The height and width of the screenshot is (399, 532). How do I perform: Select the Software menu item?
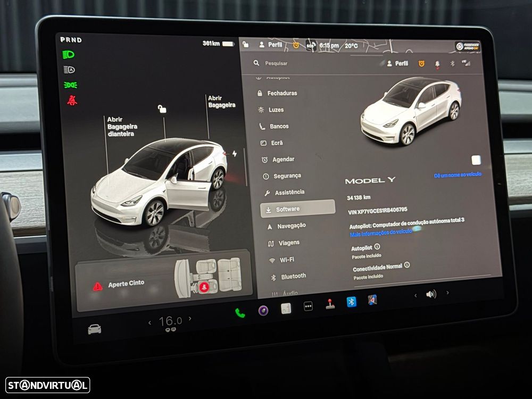tap(297, 209)
